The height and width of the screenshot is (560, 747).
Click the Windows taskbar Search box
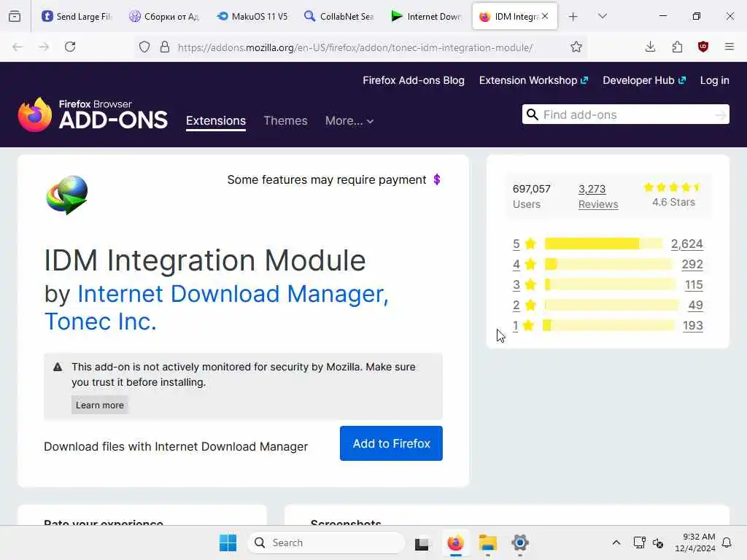pos(326,542)
